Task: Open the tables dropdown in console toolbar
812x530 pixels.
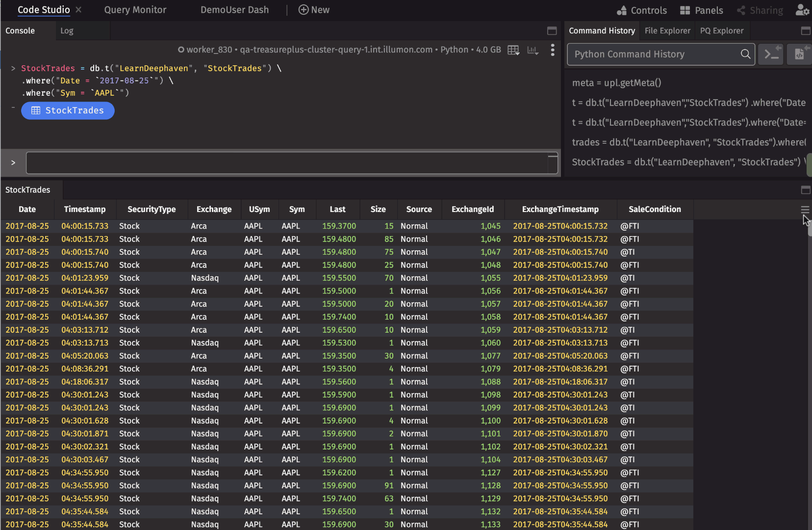Action: (x=513, y=50)
